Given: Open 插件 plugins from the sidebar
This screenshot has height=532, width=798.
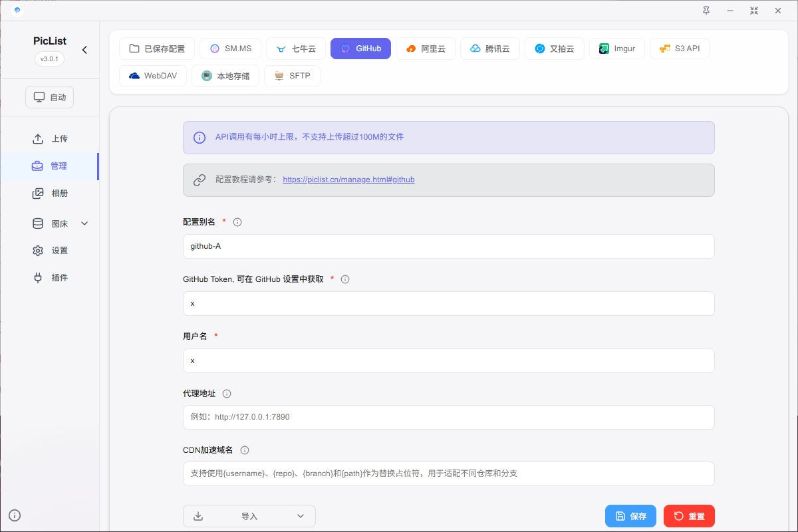Looking at the screenshot, I should point(50,278).
